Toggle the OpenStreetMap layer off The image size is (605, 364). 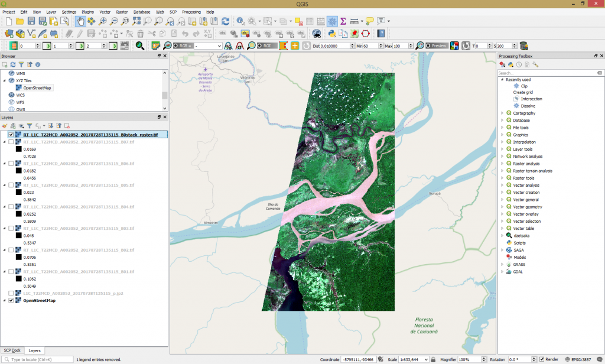pos(10,300)
